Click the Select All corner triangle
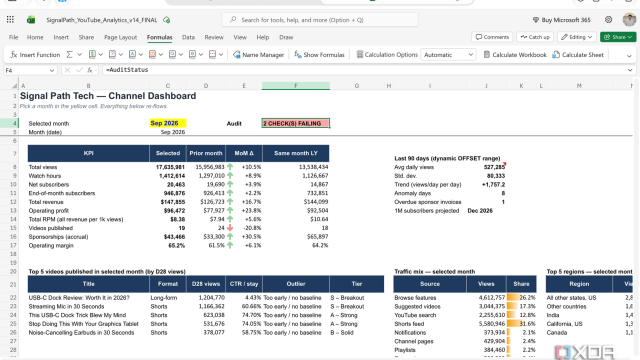The height and width of the screenshot is (360, 640). point(14,86)
